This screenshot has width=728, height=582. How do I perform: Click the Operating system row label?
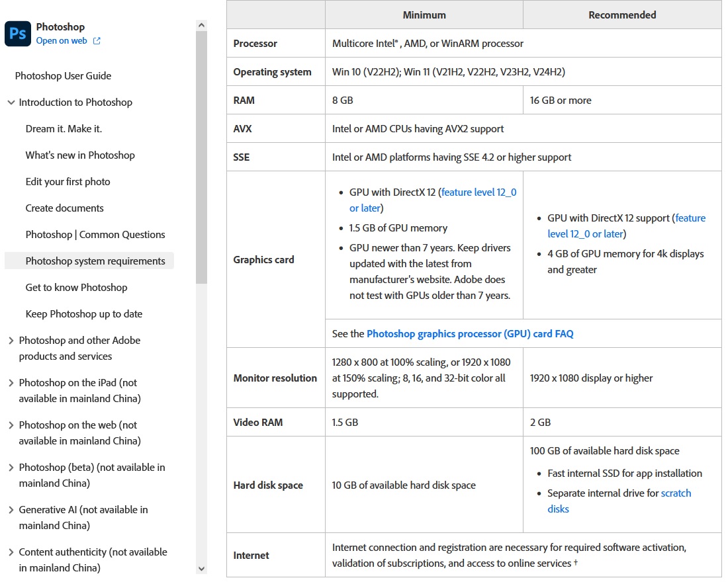272,72
